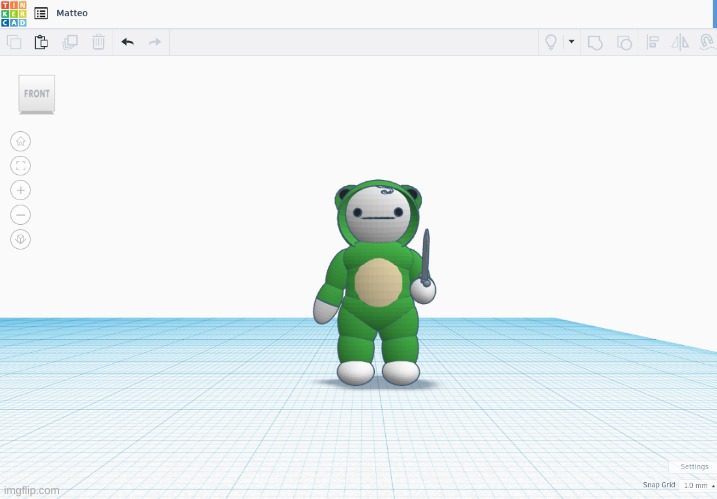Click the FRONT face of view cube

(37, 93)
